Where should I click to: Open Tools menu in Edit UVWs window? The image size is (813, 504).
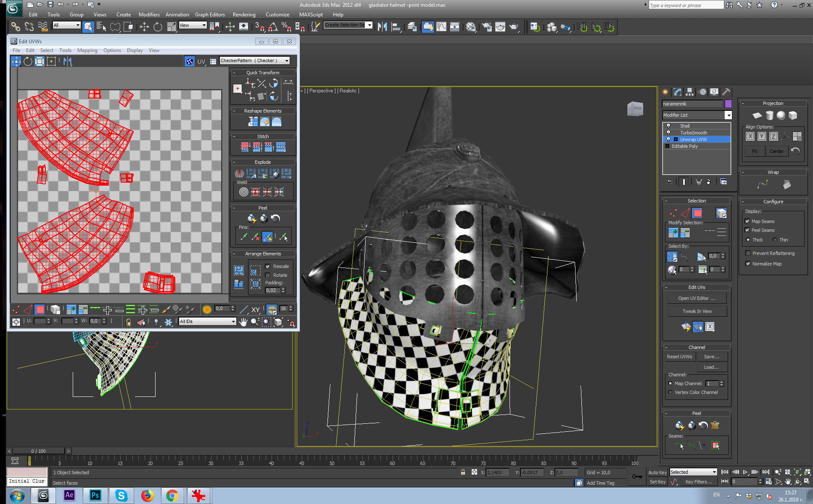tap(65, 50)
